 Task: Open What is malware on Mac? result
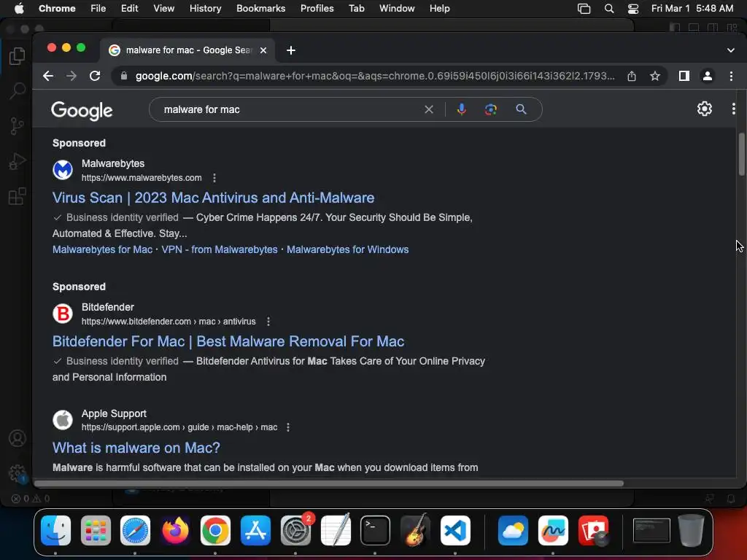pos(136,448)
